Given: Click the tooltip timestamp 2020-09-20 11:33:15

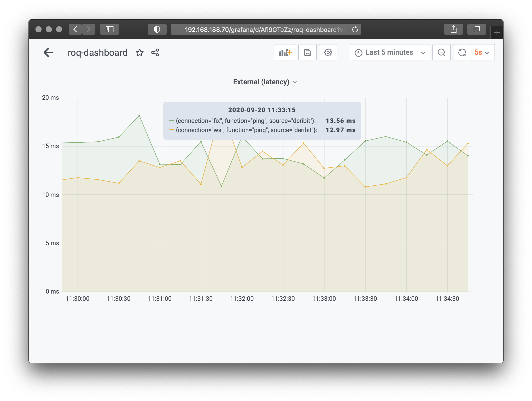Looking at the screenshot, I should (262, 110).
